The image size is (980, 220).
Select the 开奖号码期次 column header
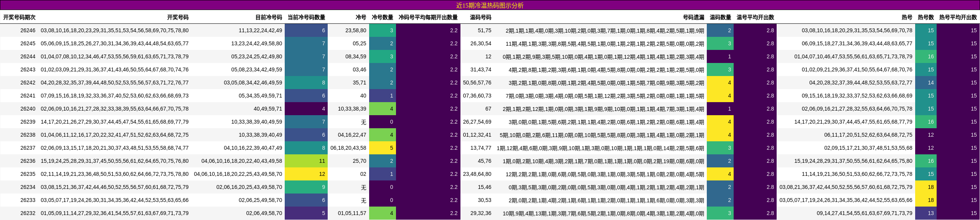[x=19, y=17]
